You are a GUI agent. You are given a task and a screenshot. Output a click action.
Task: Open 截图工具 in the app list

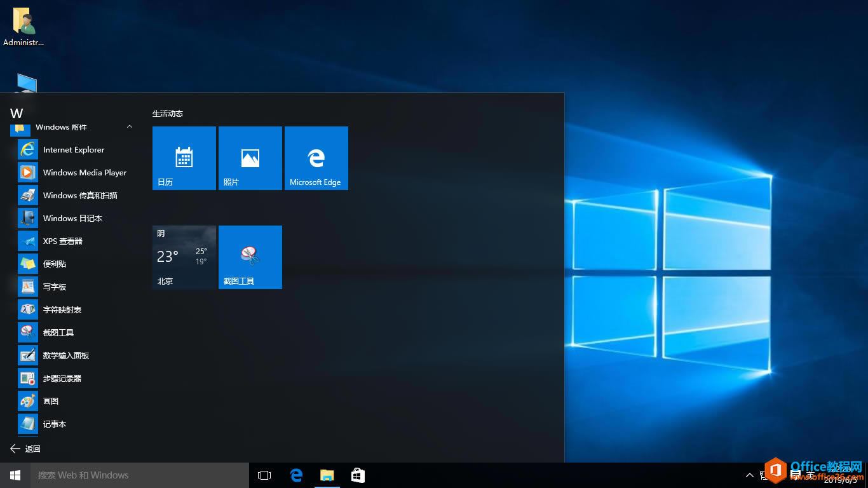tap(74, 333)
